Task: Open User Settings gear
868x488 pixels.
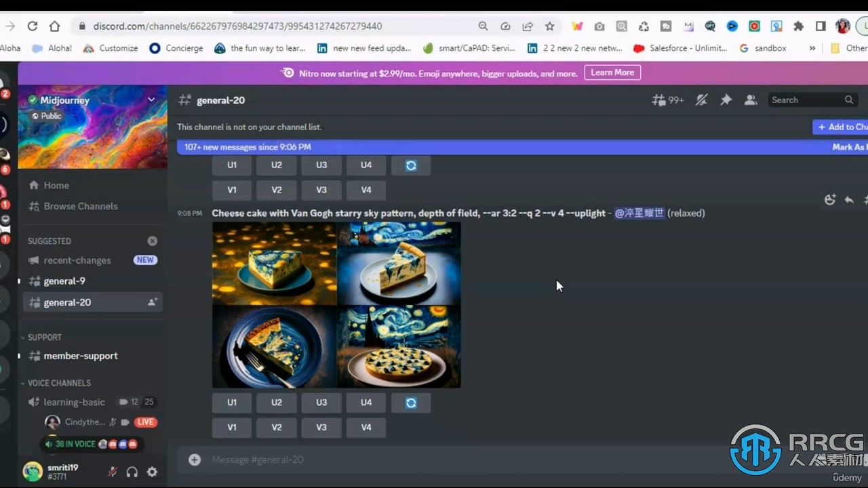Action: (152, 472)
